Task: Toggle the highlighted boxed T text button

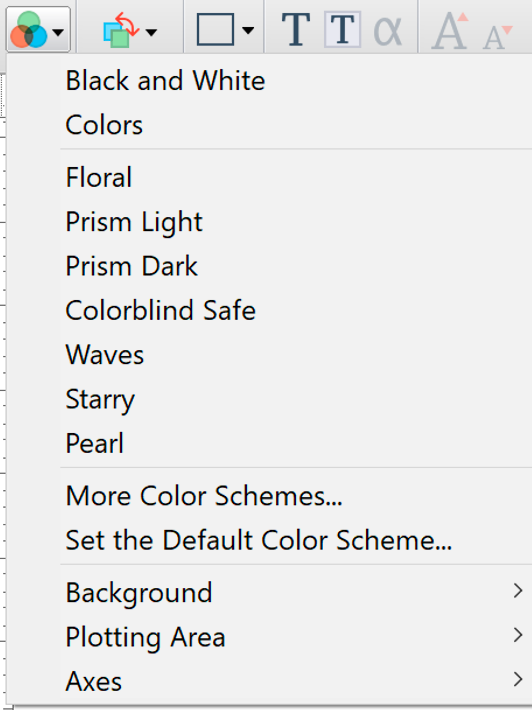Action: 343,30
